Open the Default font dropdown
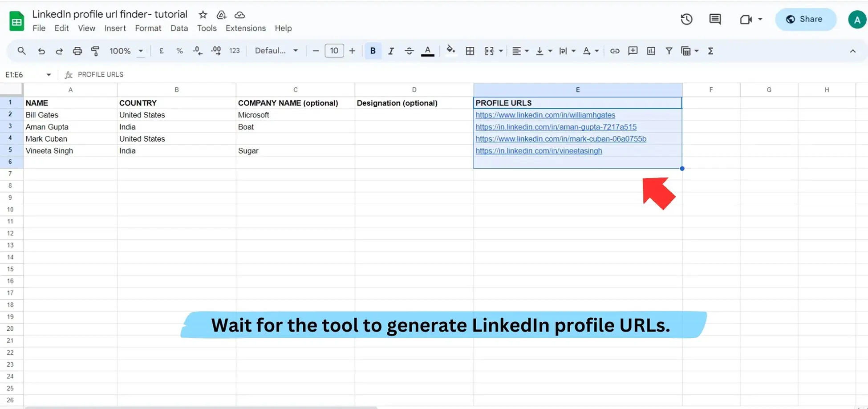Viewport: 868px width, 409px height. coord(276,51)
